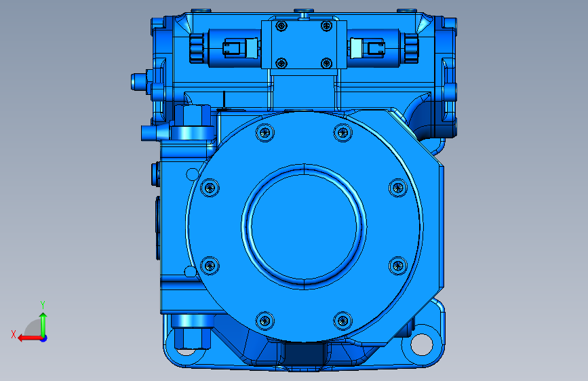Image resolution: width=588 pixels, height=381 pixels.
Task: Click the blue Z axis dot on the triad
Action: 44,338
